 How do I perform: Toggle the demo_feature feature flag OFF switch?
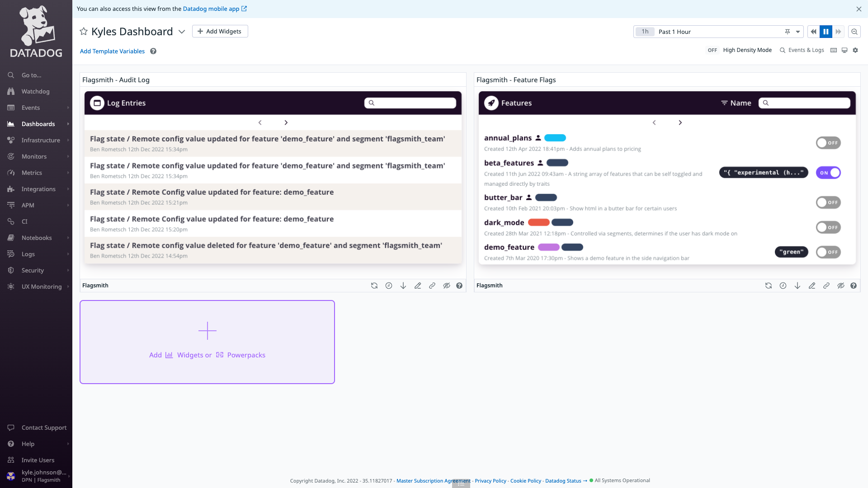828,252
